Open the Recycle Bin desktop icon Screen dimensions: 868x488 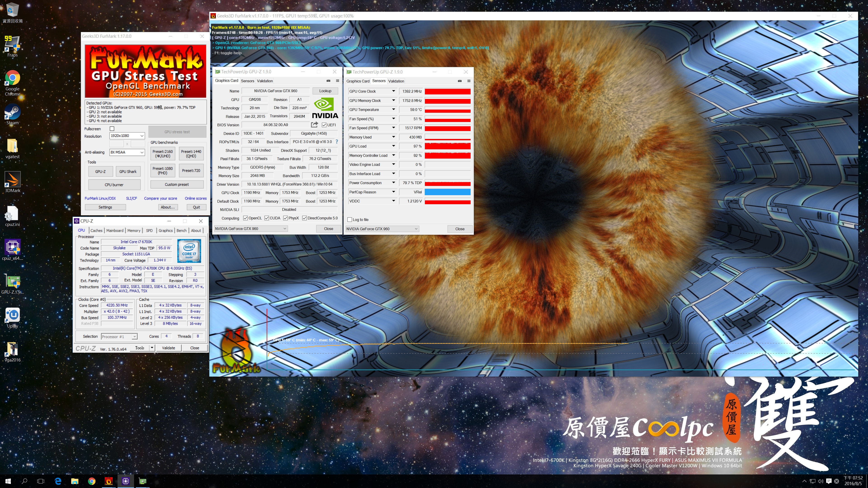point(12,12)
